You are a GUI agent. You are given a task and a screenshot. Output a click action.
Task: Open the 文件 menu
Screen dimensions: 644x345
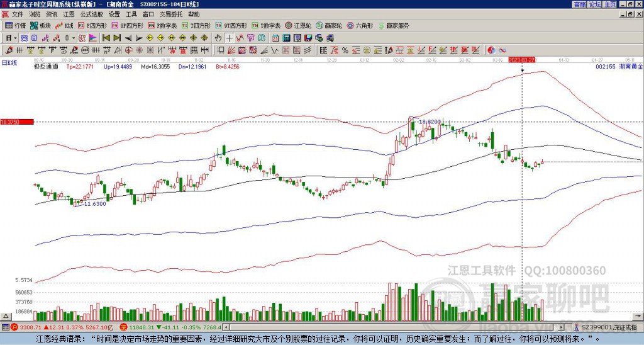pyautogui.click(x=18, y=13)
